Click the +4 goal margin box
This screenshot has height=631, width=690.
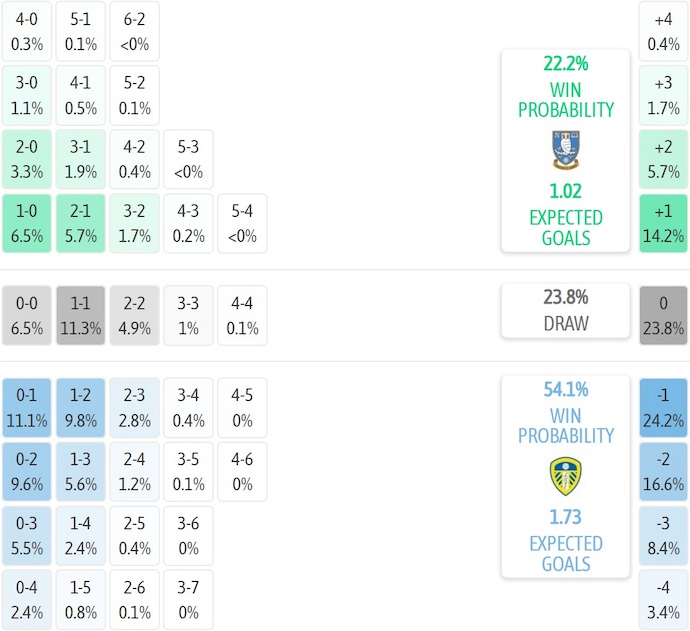(x=664, y=31)
